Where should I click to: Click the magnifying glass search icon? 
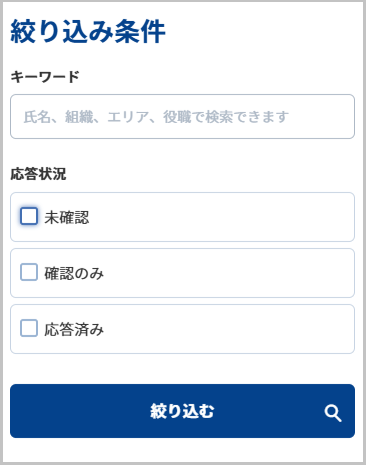pyautogui.click(x=333, y=413)
